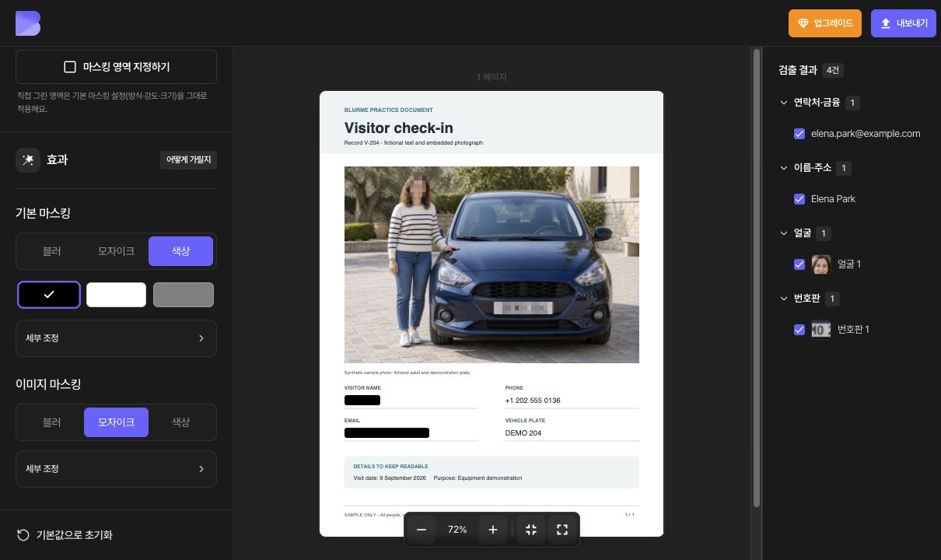Click the zoom in plus icon
This screenshot has width=941, height=560.
493,530
